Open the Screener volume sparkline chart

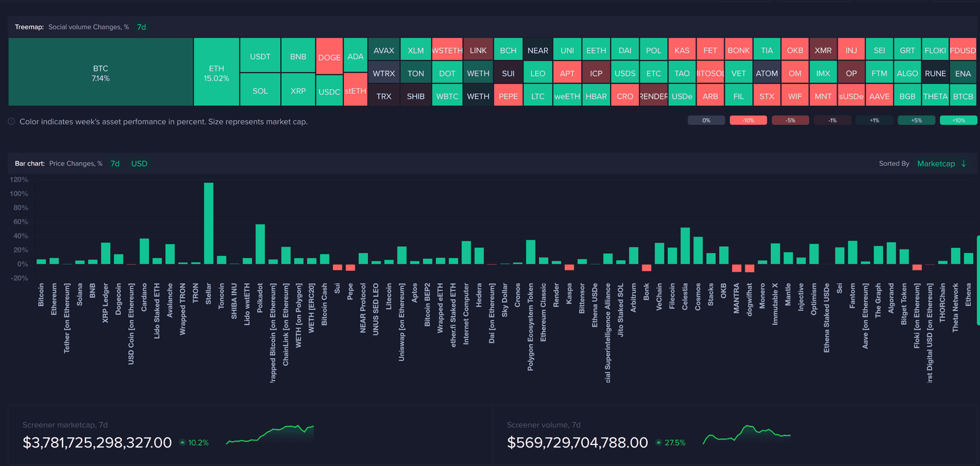[x=746, y=435]
